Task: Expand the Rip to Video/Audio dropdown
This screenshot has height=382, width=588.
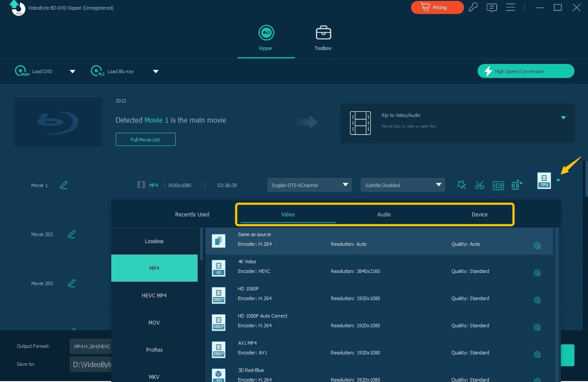Action: pos(563,117)
